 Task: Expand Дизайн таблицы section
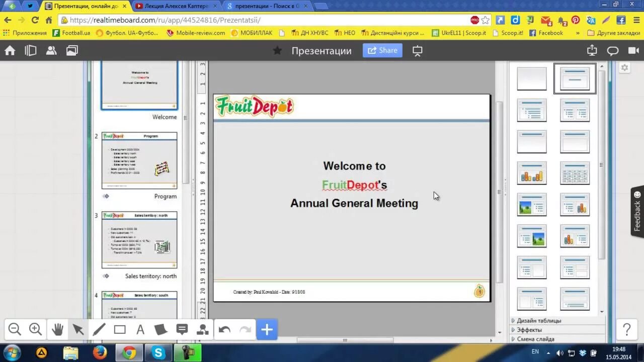(539, 321)
